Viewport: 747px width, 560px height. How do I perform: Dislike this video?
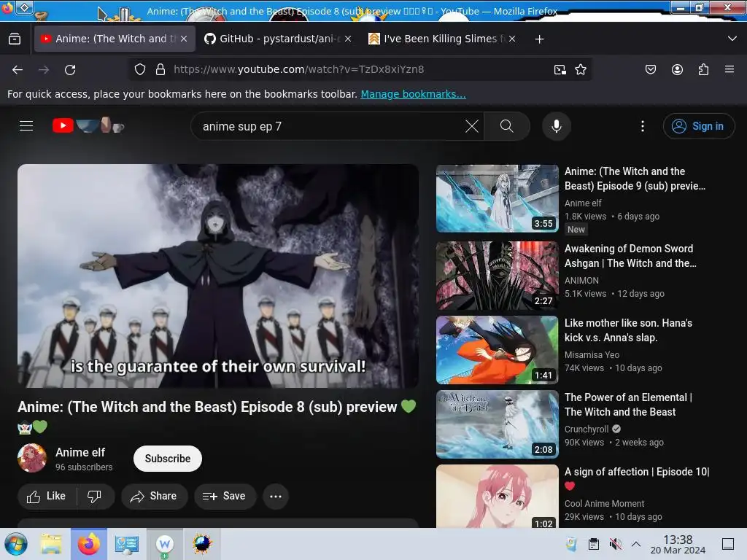(94, 496)
